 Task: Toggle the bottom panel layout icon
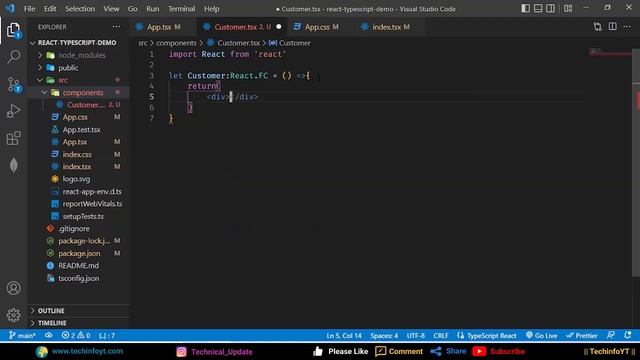click(x=538, y=9)
